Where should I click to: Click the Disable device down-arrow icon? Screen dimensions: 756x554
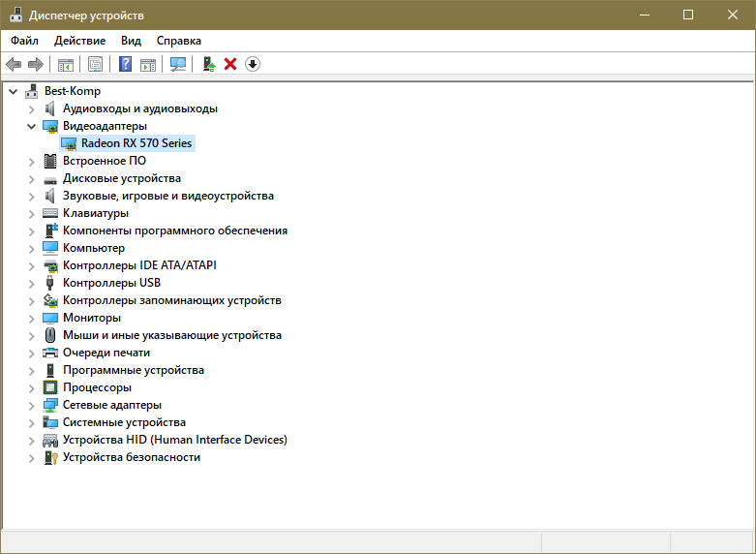(253, 64)
